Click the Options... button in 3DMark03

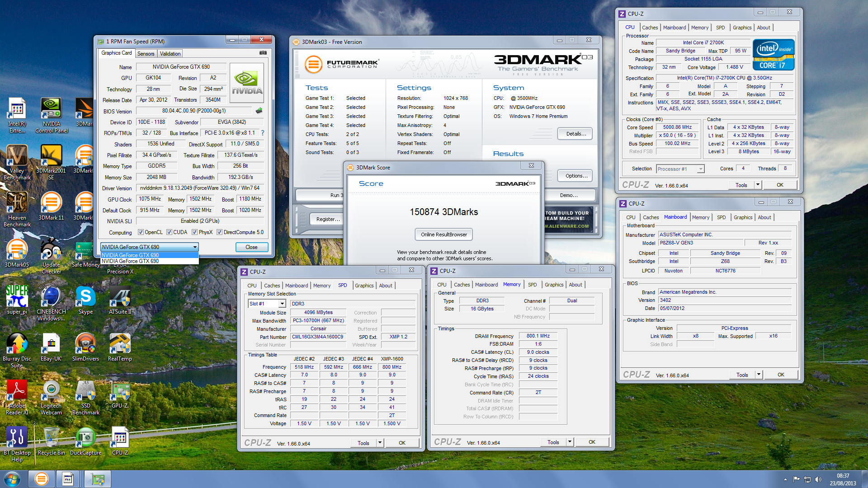576,176
